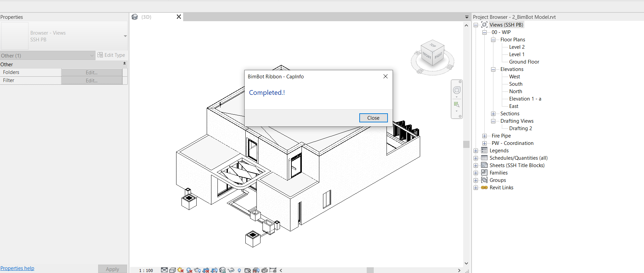Image resolution: width=644 pixels, height=273 pixels.
Task: Open the Visual Style icon
Action: tap(172, 270)
